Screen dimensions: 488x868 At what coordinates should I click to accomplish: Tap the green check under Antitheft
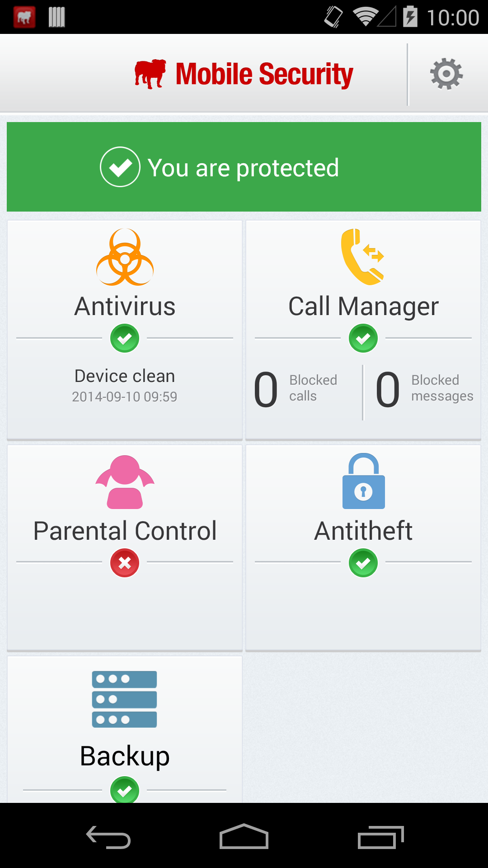[x=363, y=563]
